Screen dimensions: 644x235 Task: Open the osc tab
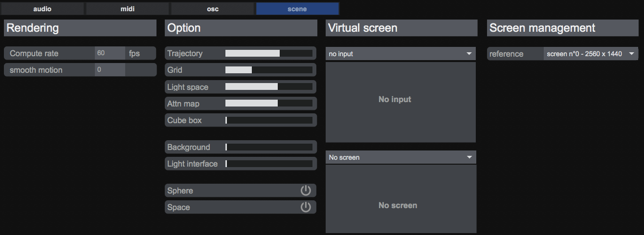click(x=213, y=9)
